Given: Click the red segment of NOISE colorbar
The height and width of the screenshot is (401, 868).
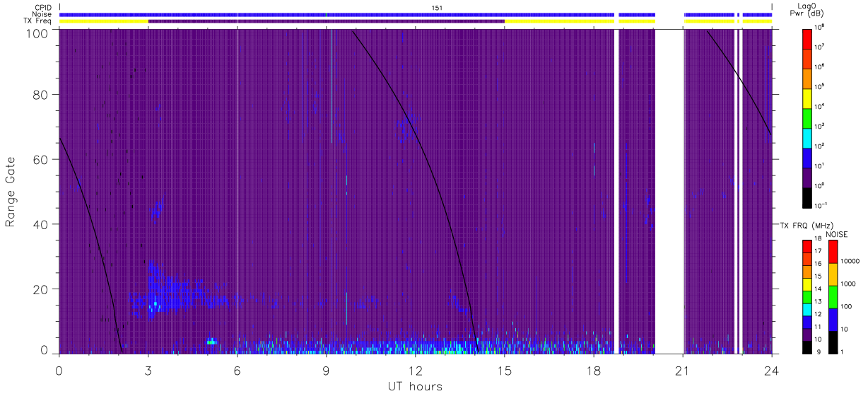Looking at the screenshot, I should coord(833,252).
